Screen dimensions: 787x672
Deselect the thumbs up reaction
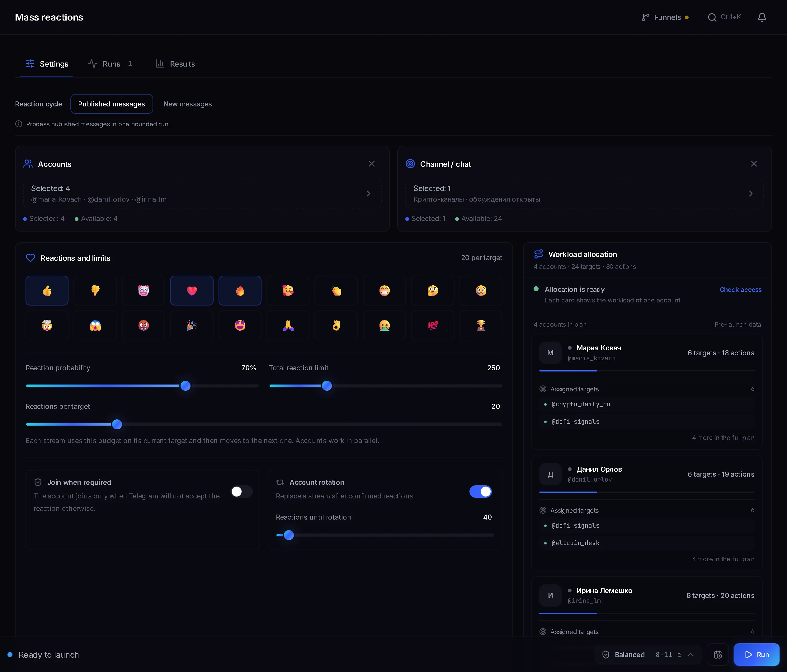click(47, 291)
